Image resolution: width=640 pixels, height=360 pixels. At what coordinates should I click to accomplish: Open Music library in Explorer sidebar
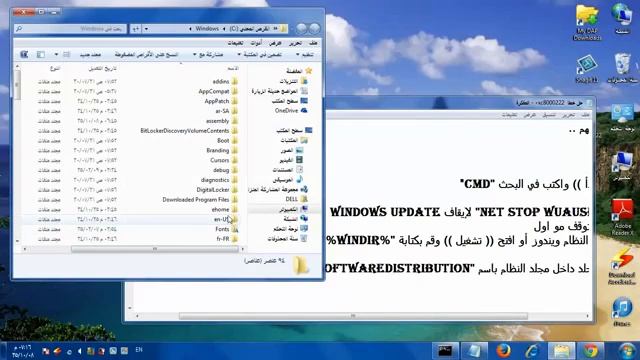(288, 180)
